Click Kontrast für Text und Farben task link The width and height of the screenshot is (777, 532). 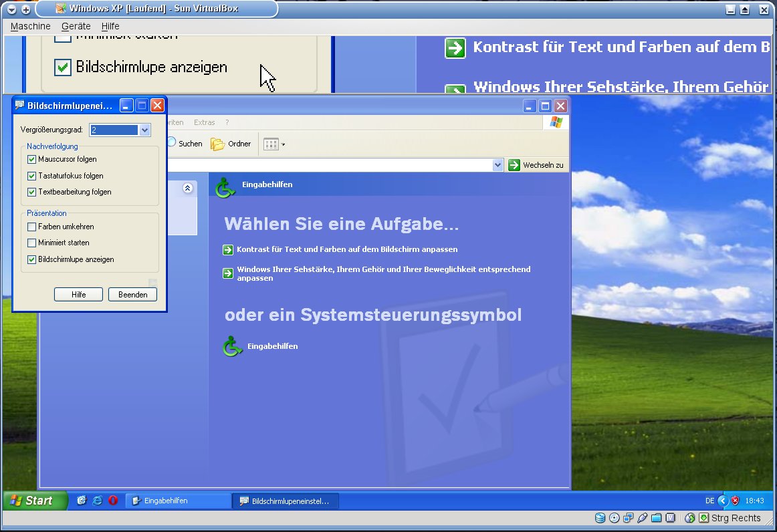coord(347,249)
